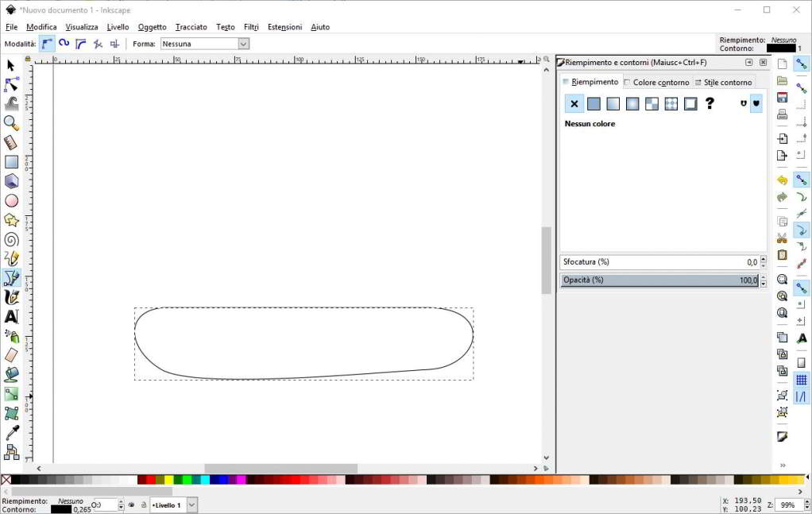
Task: Activate the text tool
Action: (11, 315)
